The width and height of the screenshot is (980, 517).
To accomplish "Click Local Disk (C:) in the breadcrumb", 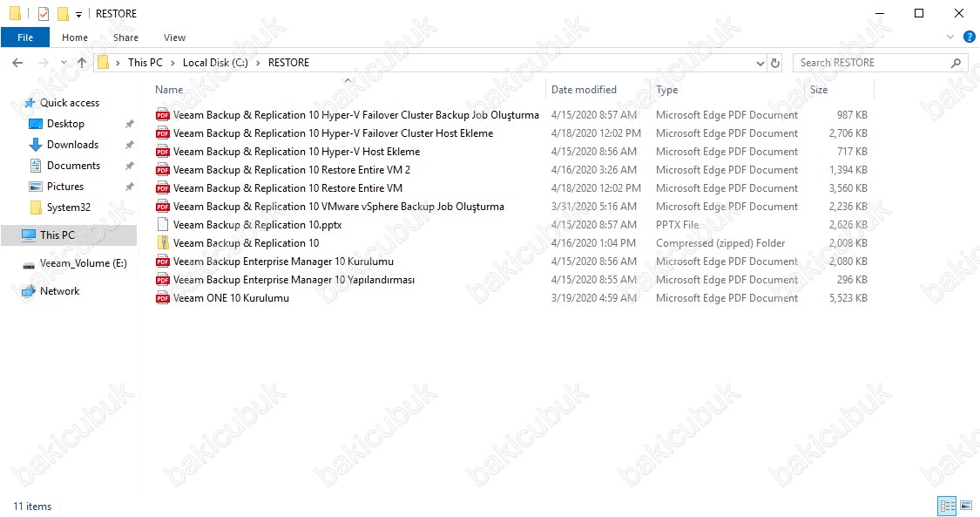I will point(215,63).
